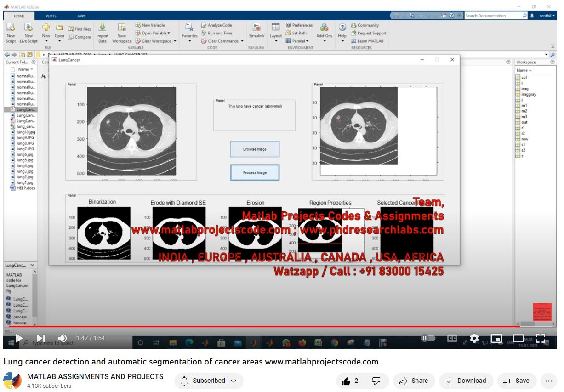This screenshot has width=564, height=392.
Task: Toggle theater mode view
Action: point(518,338)
